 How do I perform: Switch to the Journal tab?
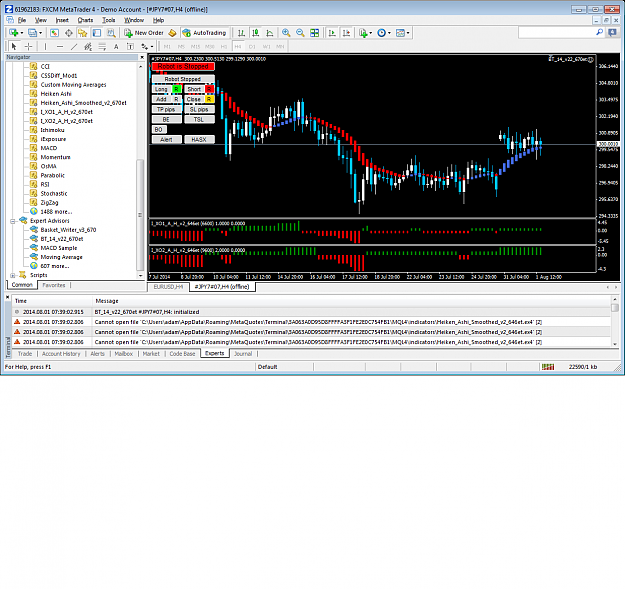[243, 353]
